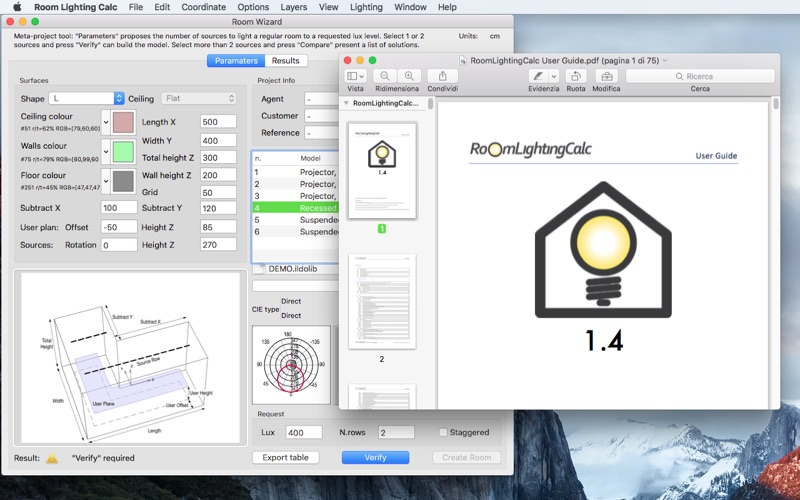Zoom out with the minus magnifier
Viewport: 800px width, 500px height.
point(385,76)
